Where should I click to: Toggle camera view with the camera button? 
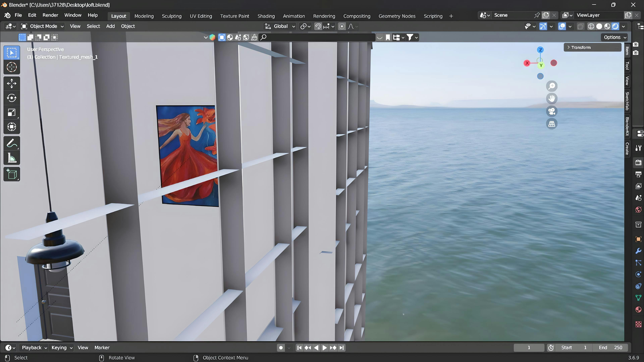point(552,111)
